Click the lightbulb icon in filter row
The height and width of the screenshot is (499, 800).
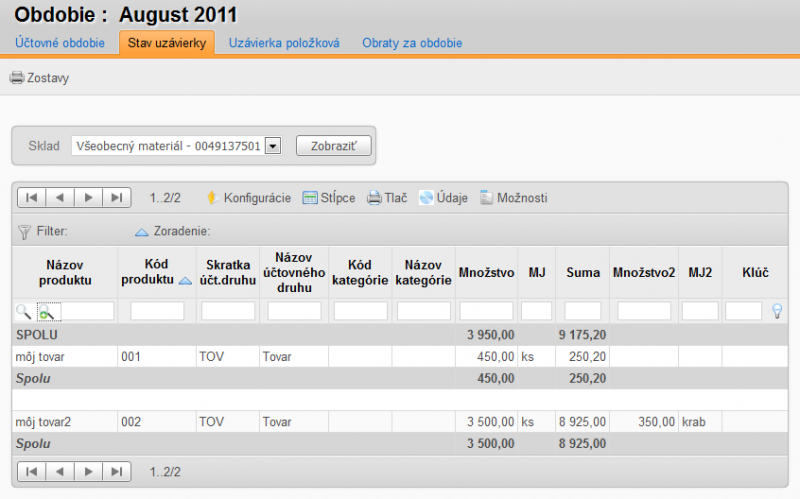tap(777, 311)
